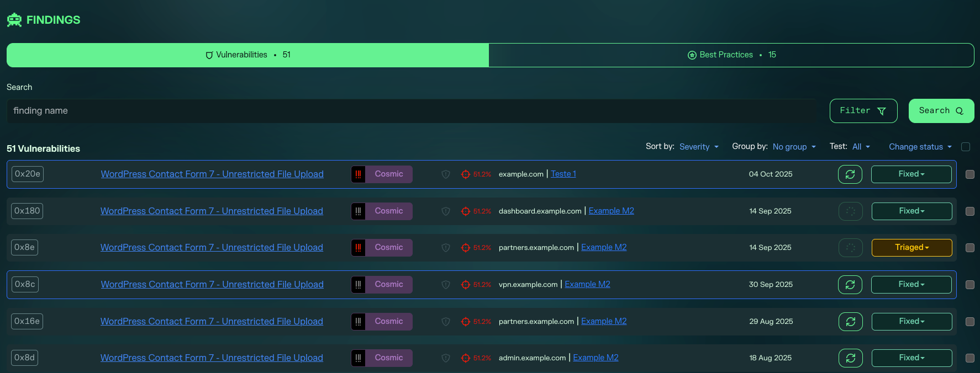Focus the finding name search field
This screenshot has height=373, width=980.
(412, 111)
